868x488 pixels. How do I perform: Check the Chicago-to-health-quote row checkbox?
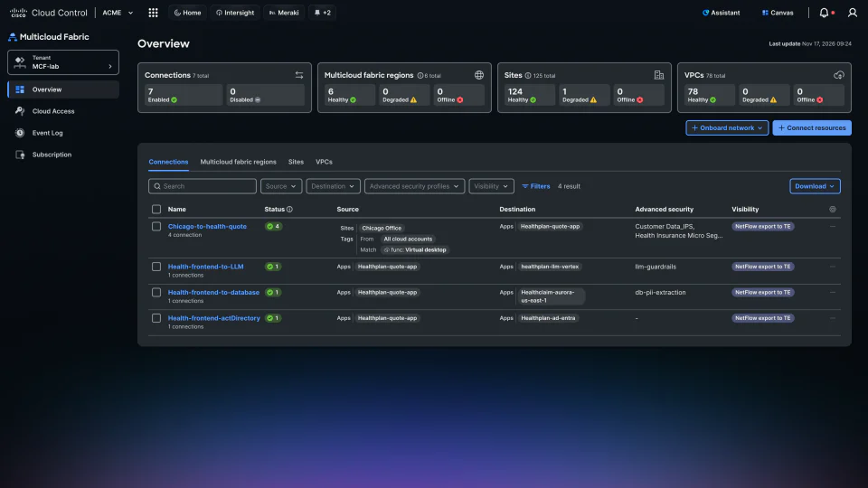(156, 226)
